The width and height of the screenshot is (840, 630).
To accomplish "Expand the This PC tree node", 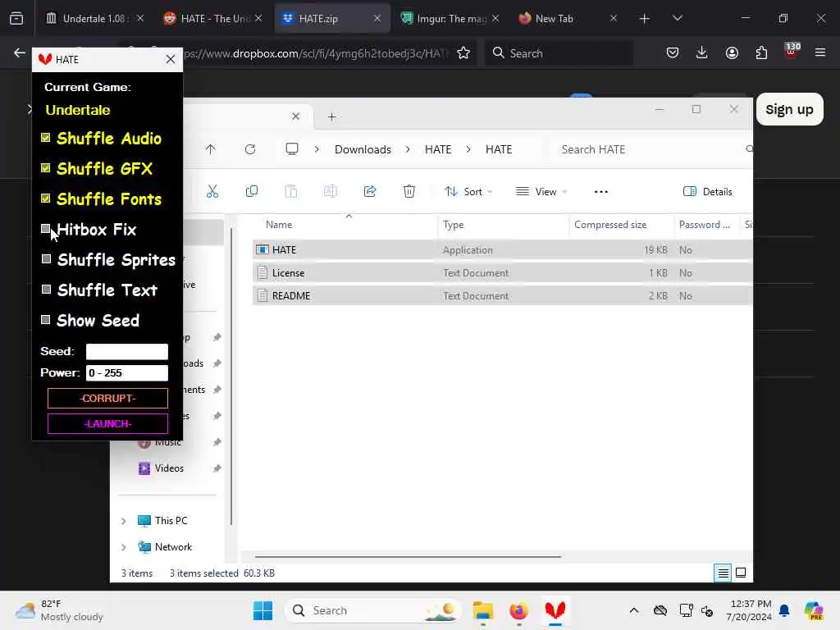I will coord(124,521).
